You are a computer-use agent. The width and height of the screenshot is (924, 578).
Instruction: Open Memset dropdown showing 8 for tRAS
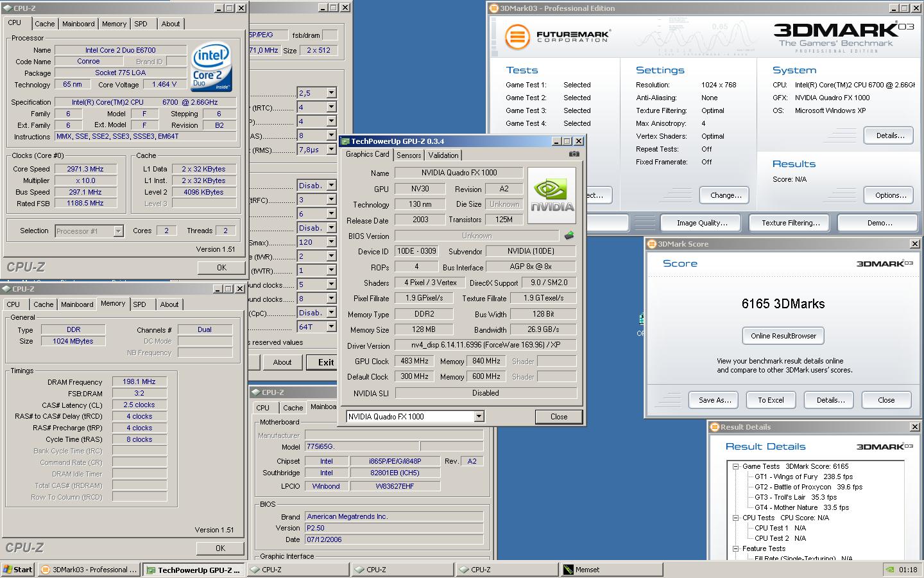pos(331,136)
